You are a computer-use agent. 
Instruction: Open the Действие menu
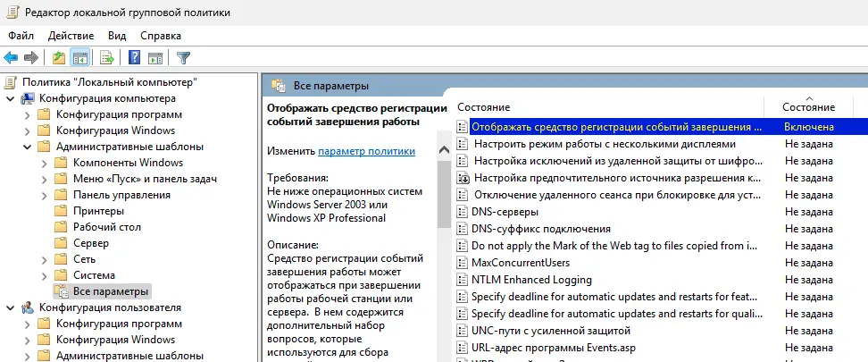coord(71,35)
